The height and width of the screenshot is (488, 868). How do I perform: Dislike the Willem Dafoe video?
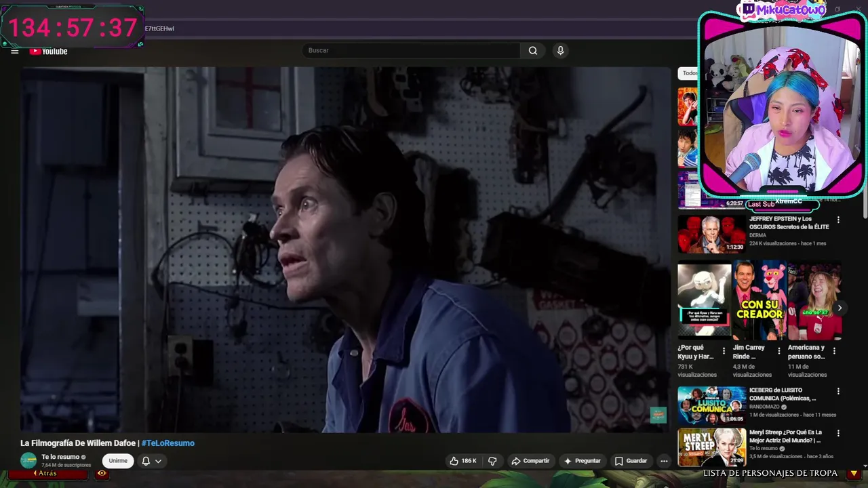[492, 461]
